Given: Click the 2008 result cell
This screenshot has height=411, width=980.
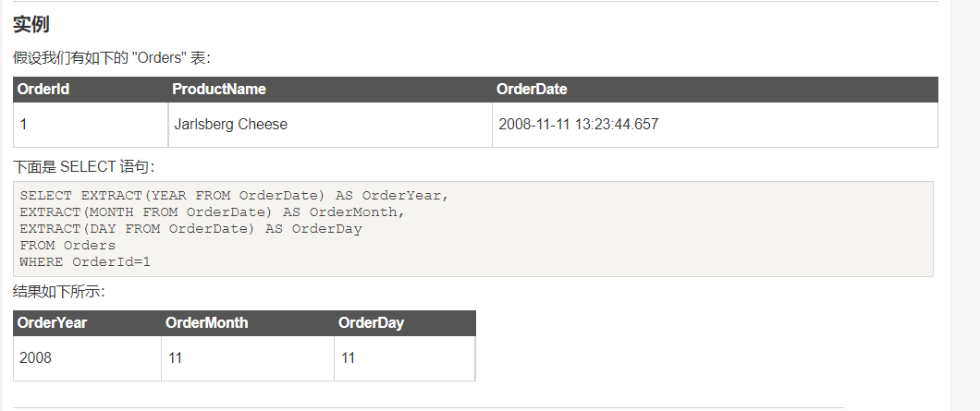Looking at the screenshot, I should pos(35,358).
